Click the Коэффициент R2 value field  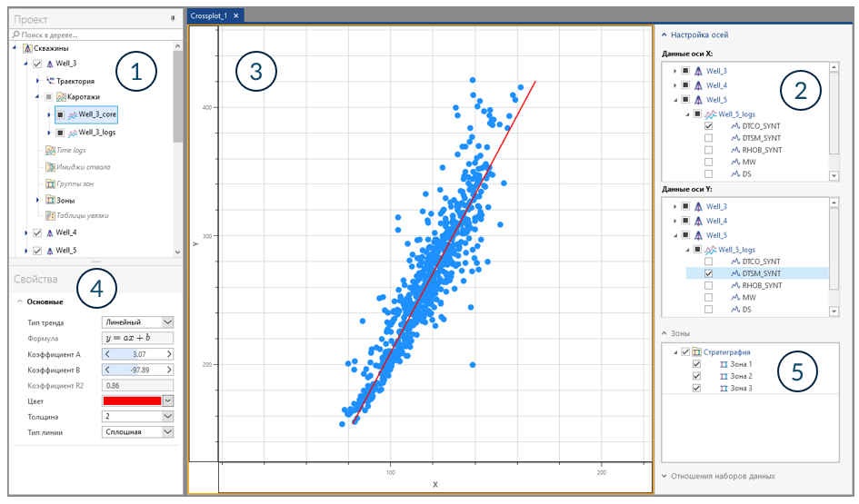137,386
